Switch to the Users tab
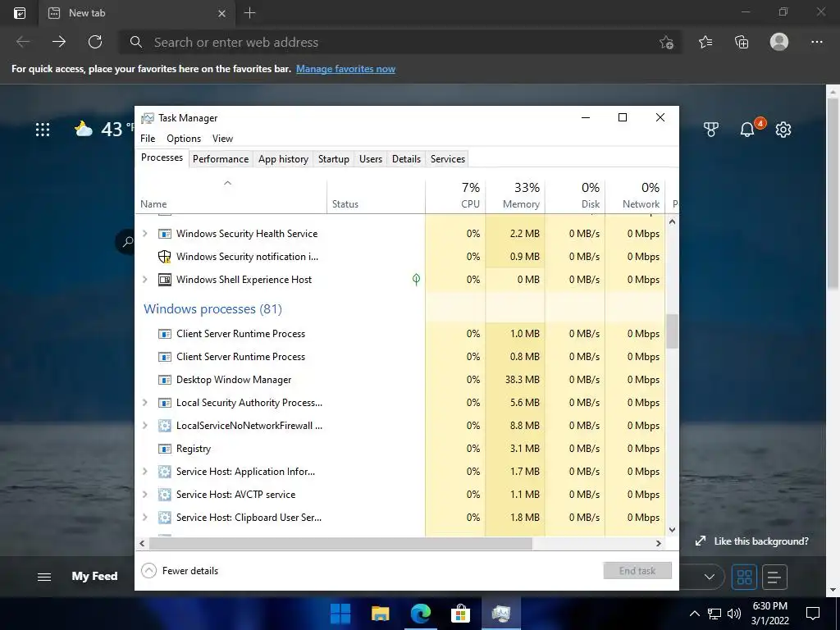This screenshot has height=630, width=840. coord(371,159)
